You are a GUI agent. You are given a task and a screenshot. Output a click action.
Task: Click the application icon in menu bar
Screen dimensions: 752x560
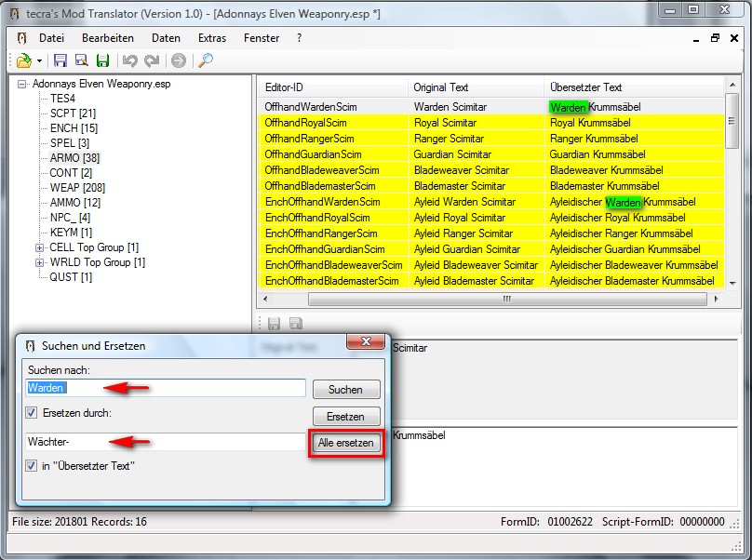pos(21,38)
